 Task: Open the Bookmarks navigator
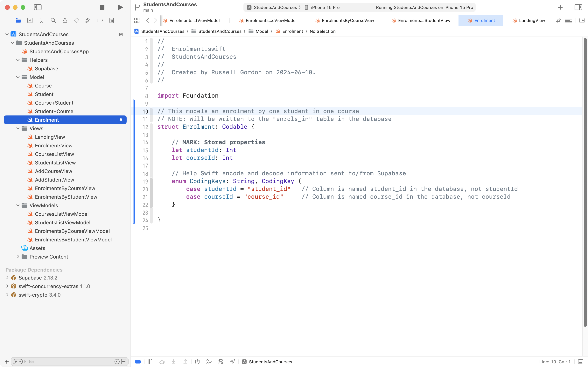pyautogui.click(x=42, y=20)
